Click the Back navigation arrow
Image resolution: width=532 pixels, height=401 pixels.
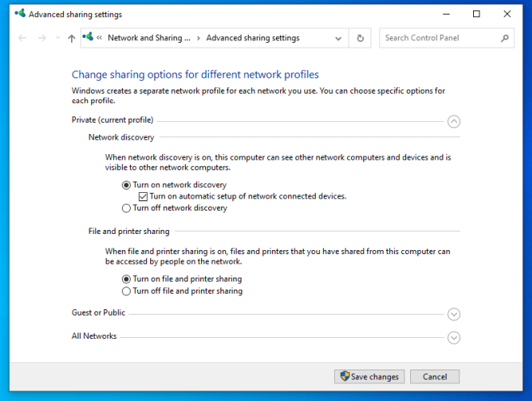pos(22,38)
